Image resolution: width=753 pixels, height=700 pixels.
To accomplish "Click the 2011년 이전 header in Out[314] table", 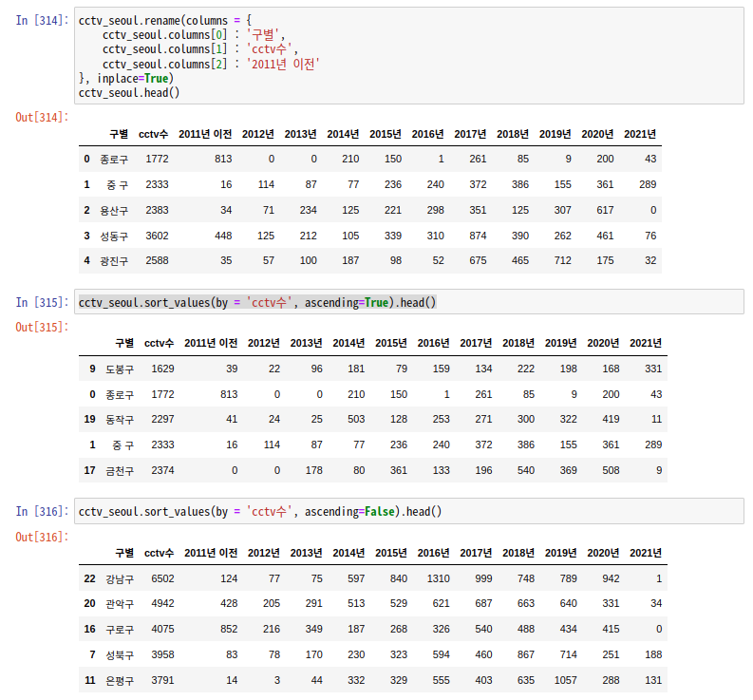I will (205, 134).
